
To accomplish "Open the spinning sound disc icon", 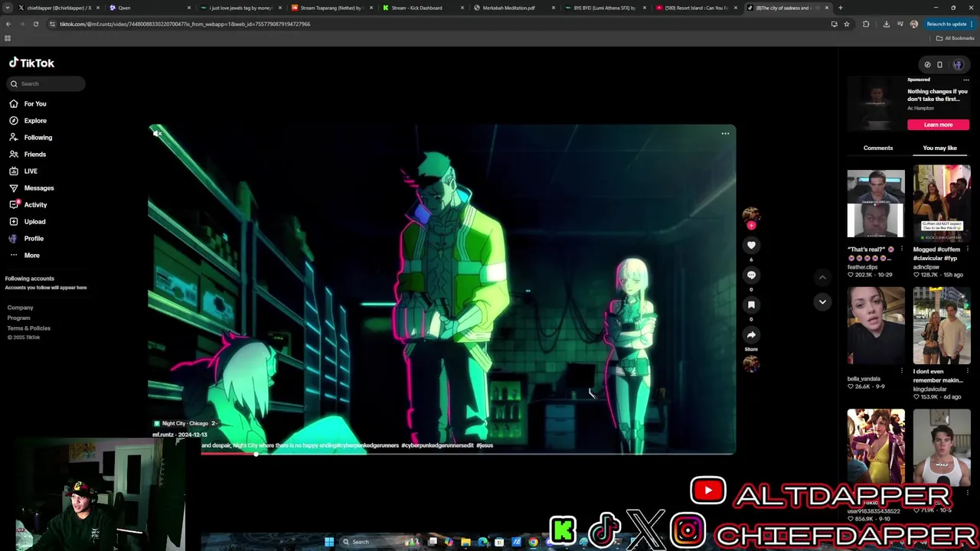I will [751, 364].
